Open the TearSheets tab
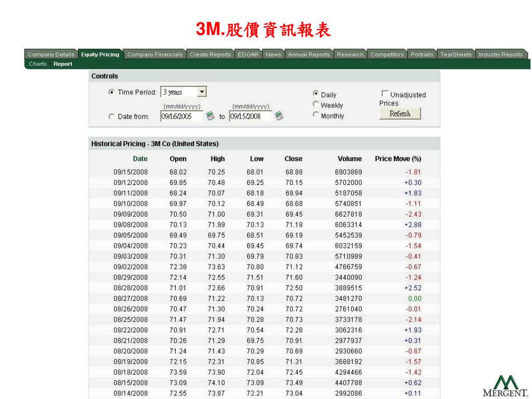 click(456, 54)
